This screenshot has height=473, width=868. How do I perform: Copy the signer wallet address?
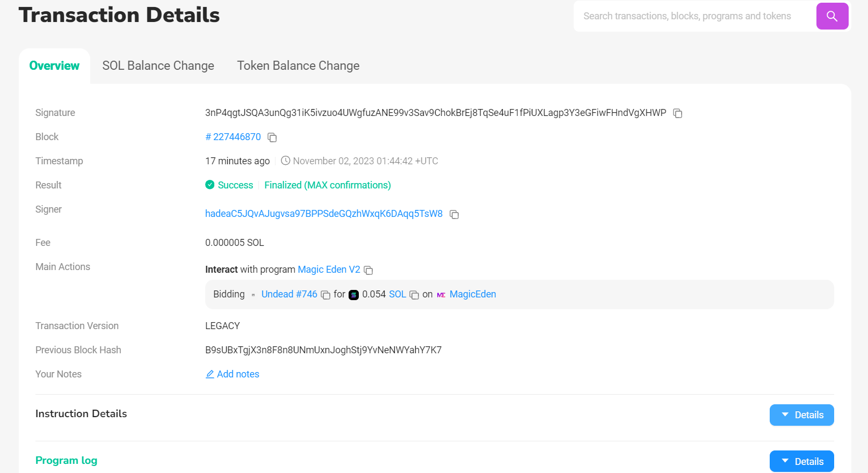[x=454, y=214]
